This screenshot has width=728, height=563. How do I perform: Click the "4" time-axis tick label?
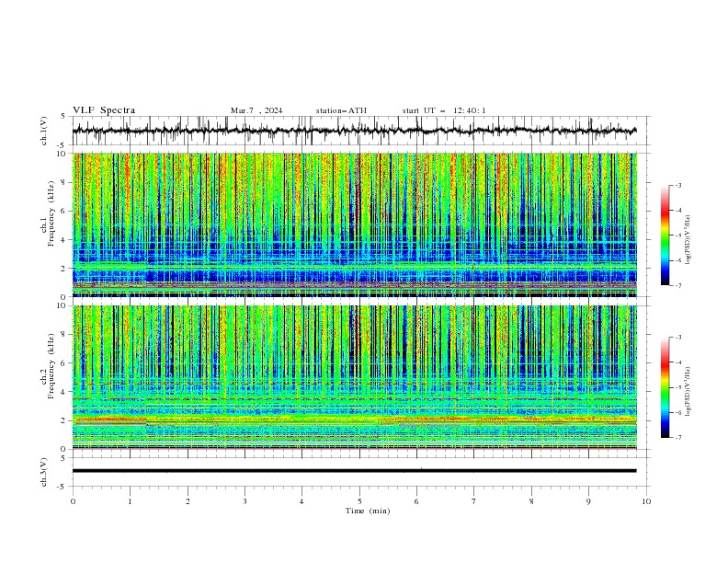pos(301,501)
